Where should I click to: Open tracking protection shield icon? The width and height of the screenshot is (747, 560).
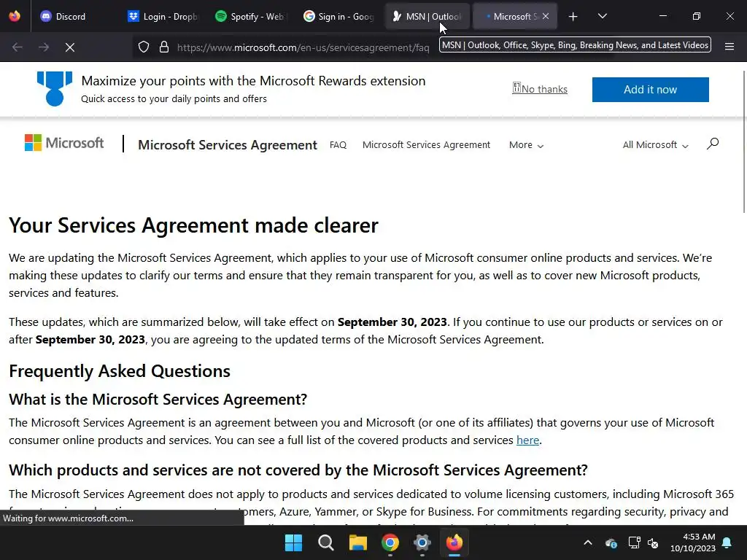(144, 47)
